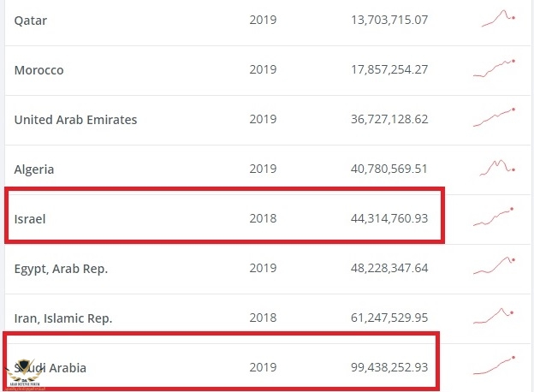This screenshot has height=392, width=534.
Task: Select the United Arab Emirates label
Action: pyautogui.click(x=75, y=120)
